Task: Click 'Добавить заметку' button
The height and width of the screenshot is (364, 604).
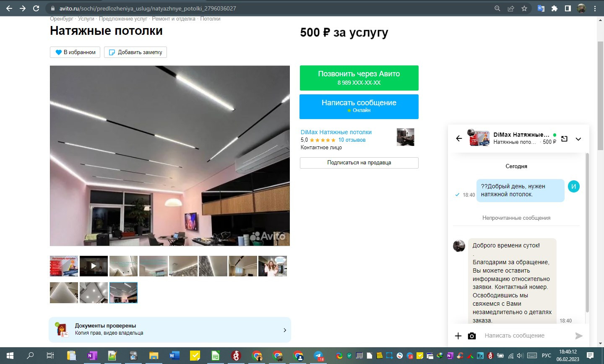Action: [x=135, y=52]
